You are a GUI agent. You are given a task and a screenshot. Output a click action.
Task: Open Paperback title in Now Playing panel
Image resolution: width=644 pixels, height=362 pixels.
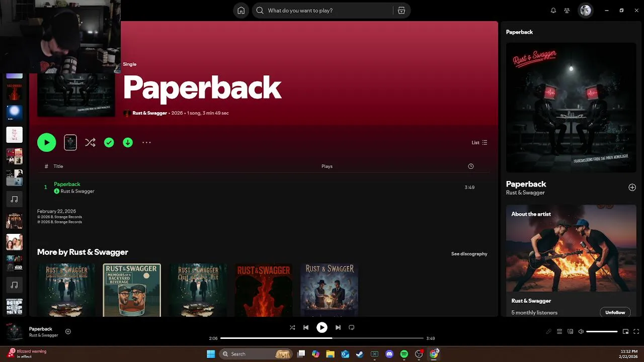526,184
